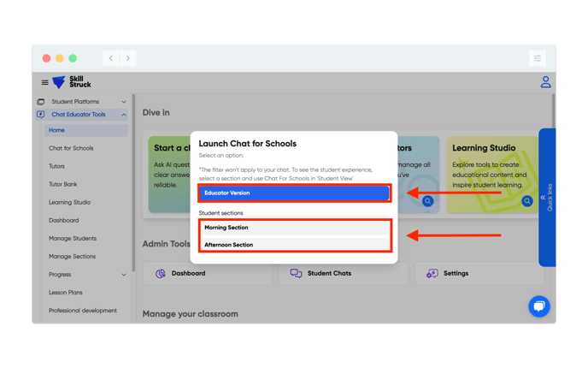
Task: Open Manage Students in the sidebar
Action: (x=73, y=239)
